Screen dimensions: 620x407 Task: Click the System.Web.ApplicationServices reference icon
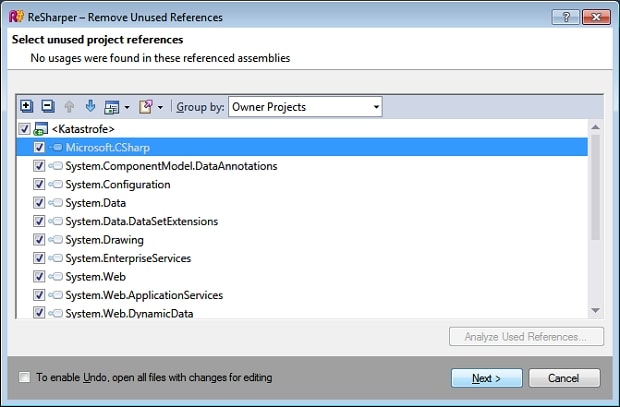[56, 295]
